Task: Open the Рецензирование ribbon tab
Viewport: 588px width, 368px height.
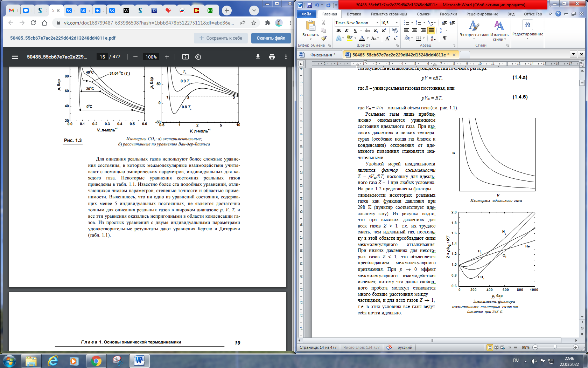Action: [482, 14]
